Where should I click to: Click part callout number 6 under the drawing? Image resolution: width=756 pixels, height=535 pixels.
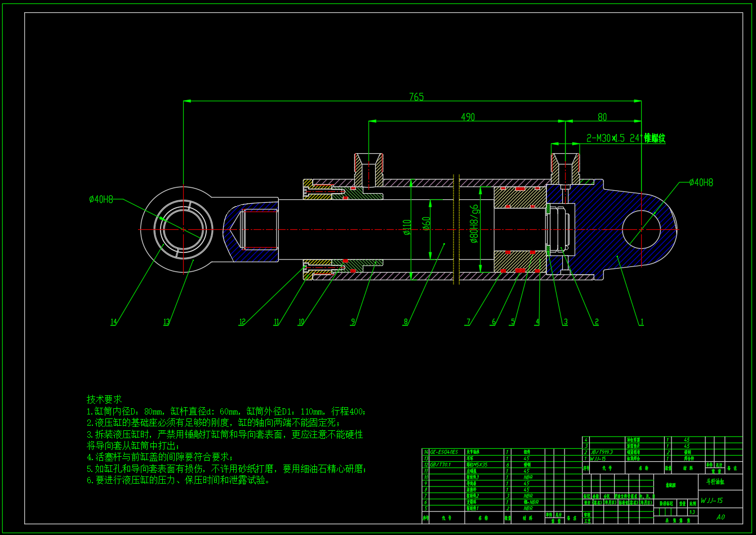493,322
